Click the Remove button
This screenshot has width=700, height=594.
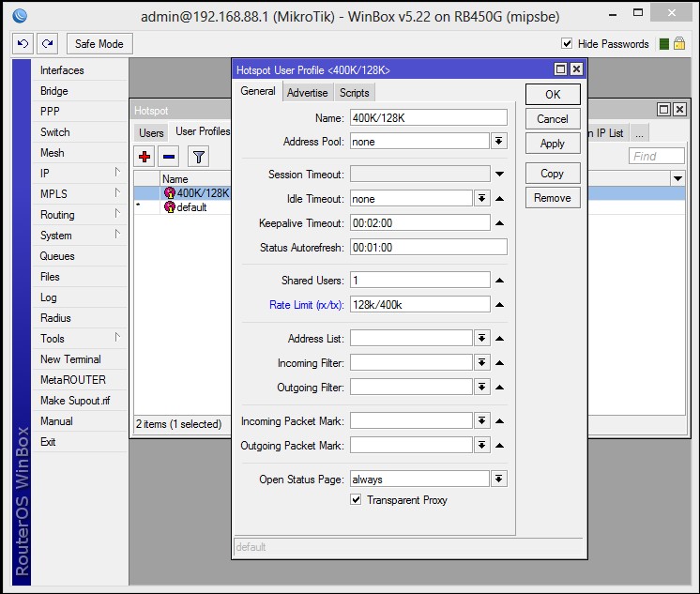pyautogui.click(x=553, y=198)
